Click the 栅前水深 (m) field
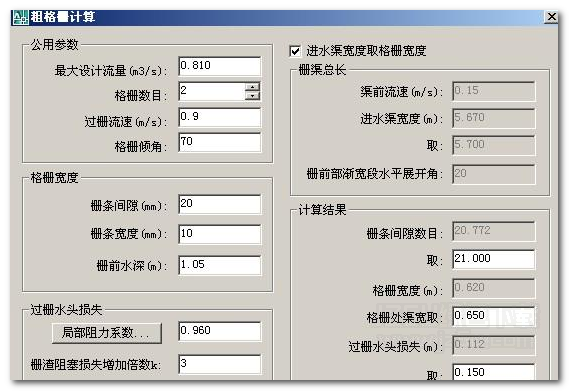 click(220, 265)
